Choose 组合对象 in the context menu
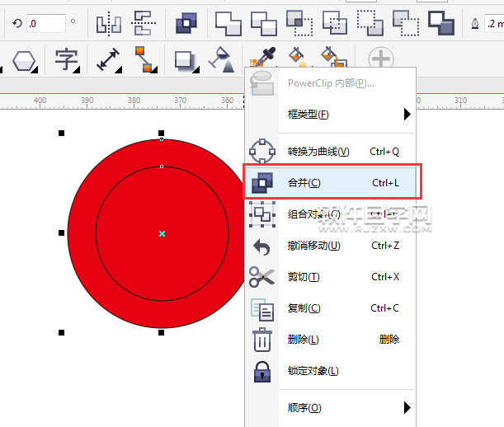 pyautogui.click(x=331, y=214)
